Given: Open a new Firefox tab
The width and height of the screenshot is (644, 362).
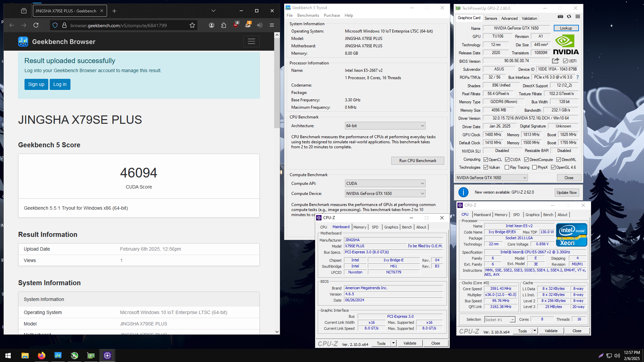Looking at the screenshot, I should pyautogui.click(x=114, y=11).
